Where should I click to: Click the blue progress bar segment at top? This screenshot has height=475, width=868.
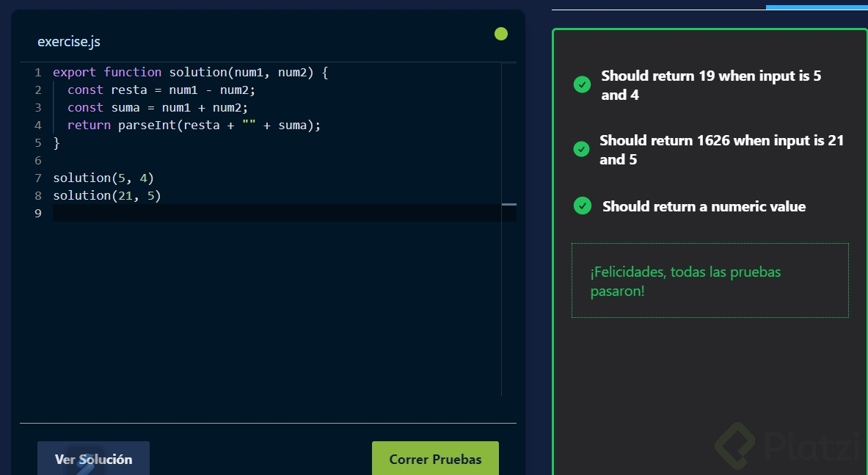click(x=817, y=7)
